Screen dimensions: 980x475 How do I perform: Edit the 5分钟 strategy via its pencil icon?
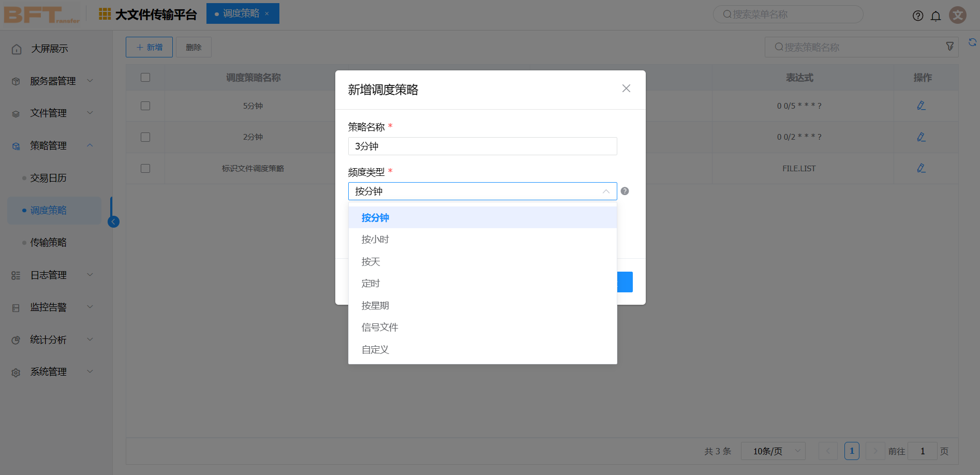pos(921,106)
